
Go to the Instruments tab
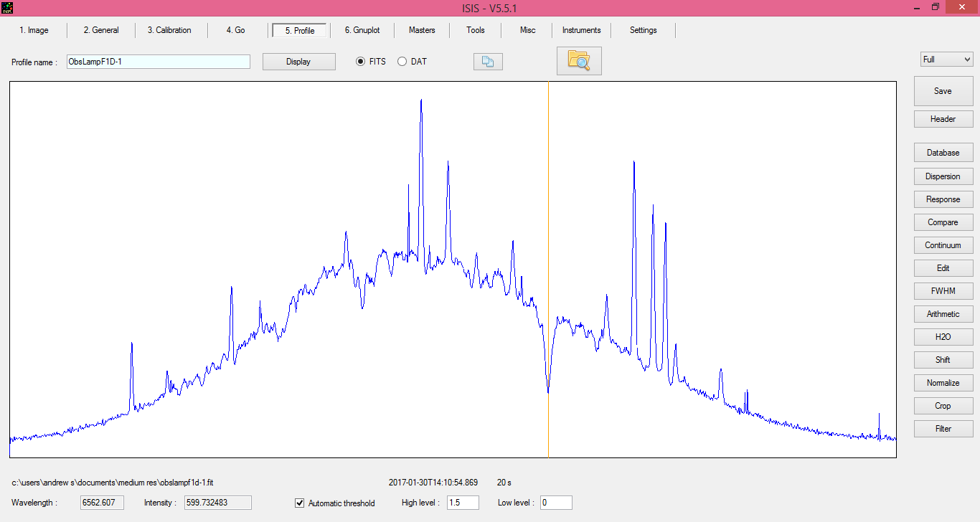point(581,30)
